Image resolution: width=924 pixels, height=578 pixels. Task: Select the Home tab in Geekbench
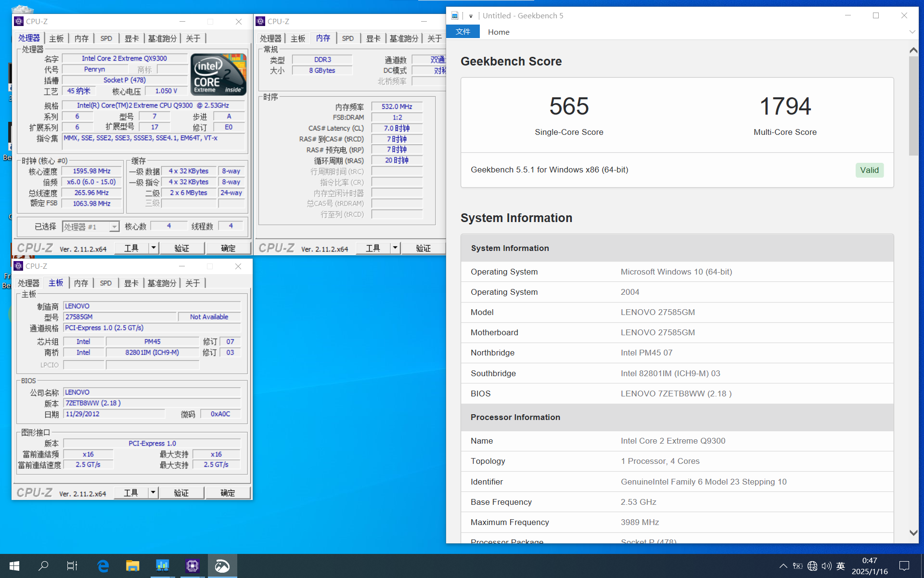499,32
